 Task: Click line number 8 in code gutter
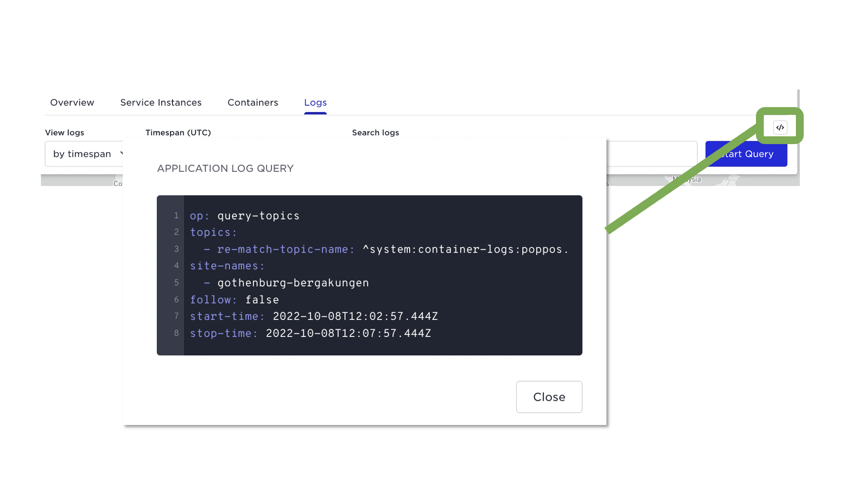pos(176,333)
